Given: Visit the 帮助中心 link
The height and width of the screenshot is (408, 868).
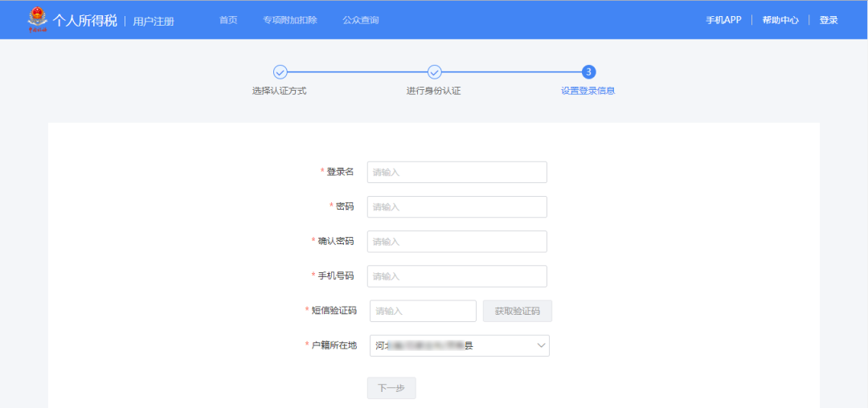Looking at the screenshot, I should click(780, 20).
